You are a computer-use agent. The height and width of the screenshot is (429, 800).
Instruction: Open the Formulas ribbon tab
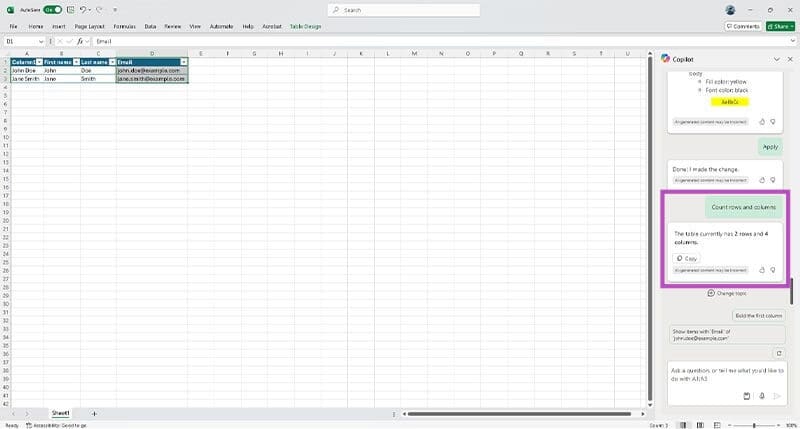coord(125,26)
